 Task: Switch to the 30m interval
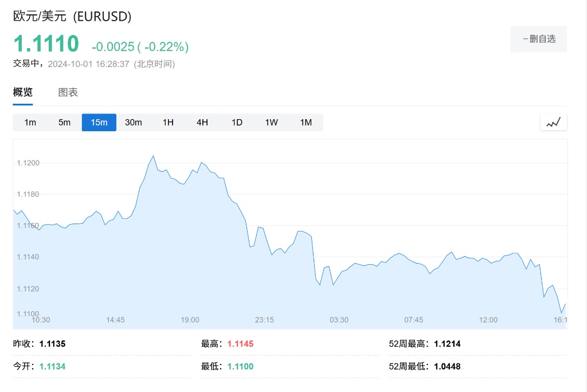(133, 123)
